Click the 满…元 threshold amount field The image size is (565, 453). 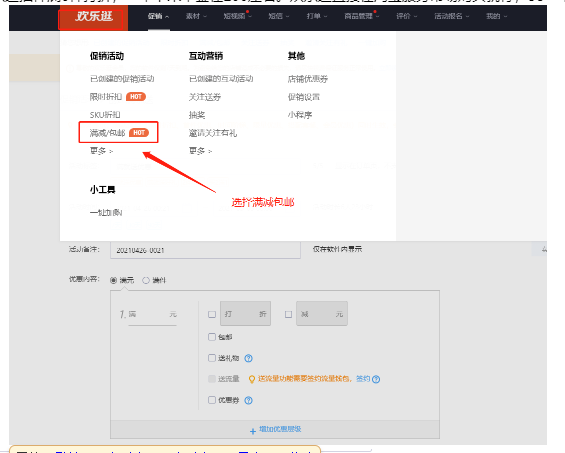pos(152,315)
